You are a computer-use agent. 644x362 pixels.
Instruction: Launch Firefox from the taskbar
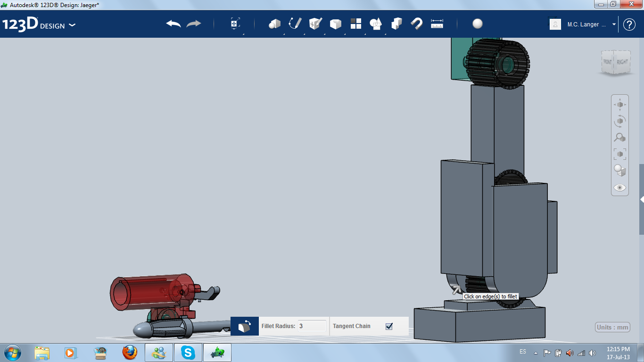click(129, 353)
